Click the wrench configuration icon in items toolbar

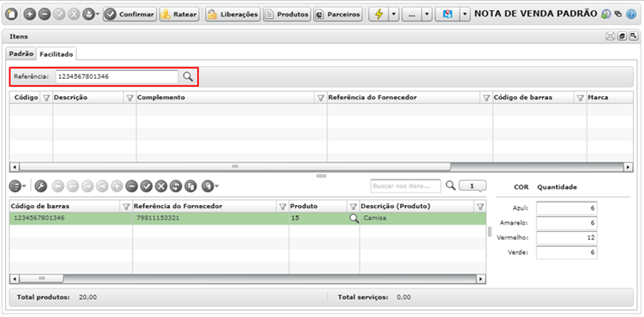pos(40,186)
